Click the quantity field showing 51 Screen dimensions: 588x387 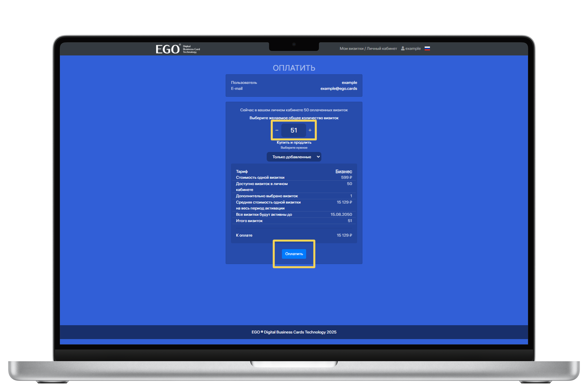(293, 130)
